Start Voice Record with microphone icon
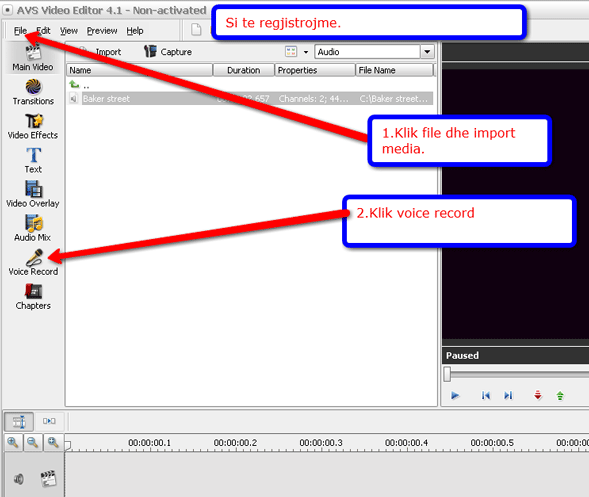 coord(33,262)
